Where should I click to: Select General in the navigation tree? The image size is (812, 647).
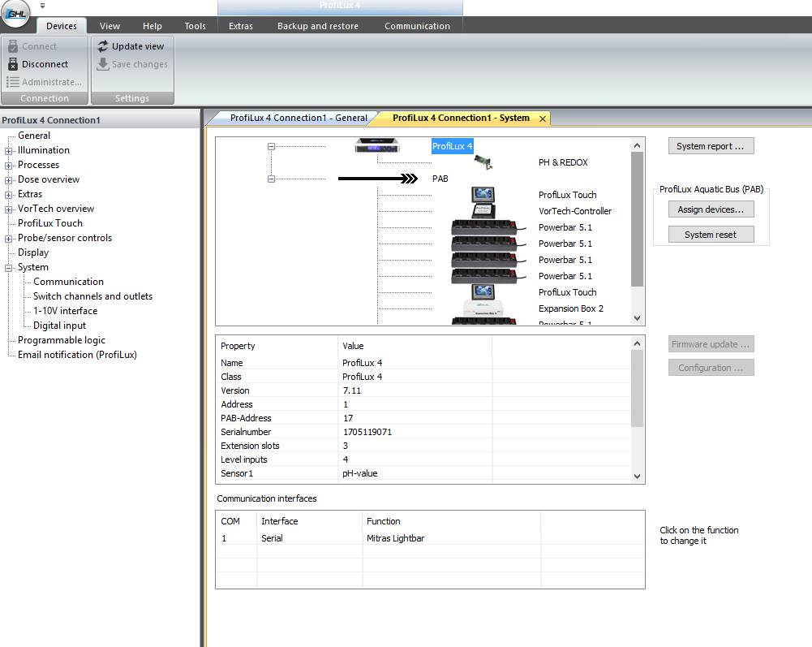click(x=34, y=136)
